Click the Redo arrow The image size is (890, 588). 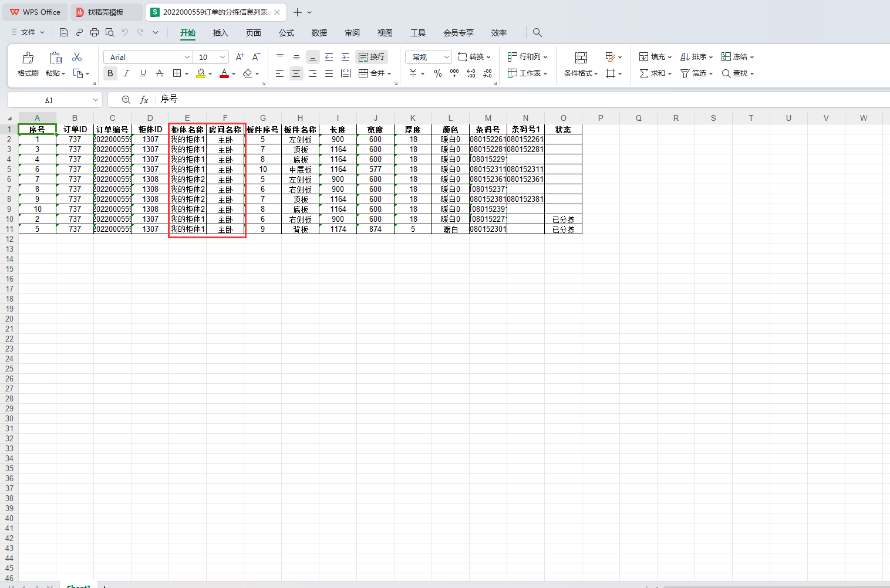(140, 32)
